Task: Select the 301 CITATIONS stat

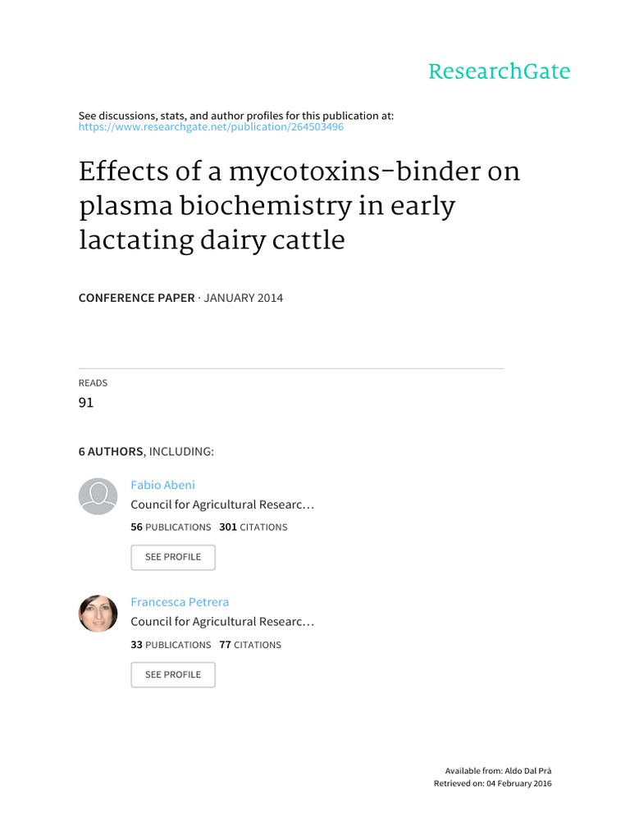Action: (x=253, y=527)
